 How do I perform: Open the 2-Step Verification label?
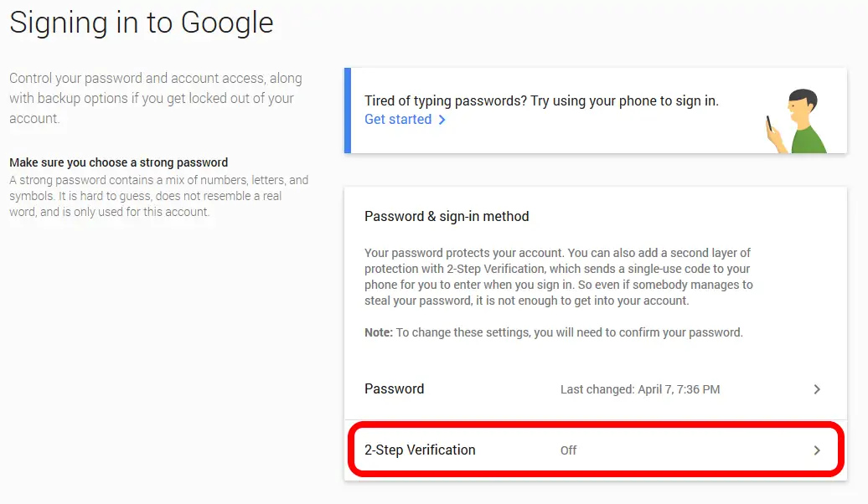pyautogui.click(x=420, y=450)
